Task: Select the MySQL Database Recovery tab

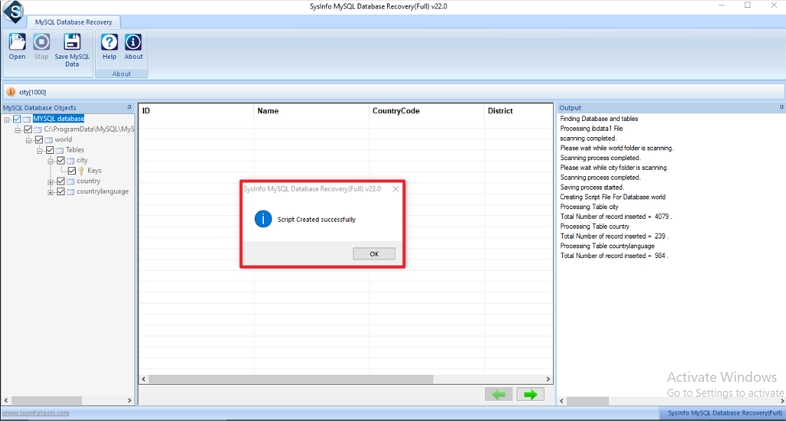Action: [73, 21]
